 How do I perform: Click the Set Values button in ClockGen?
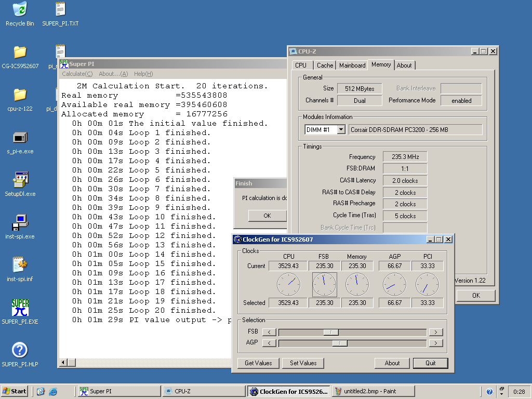(303, 363)
